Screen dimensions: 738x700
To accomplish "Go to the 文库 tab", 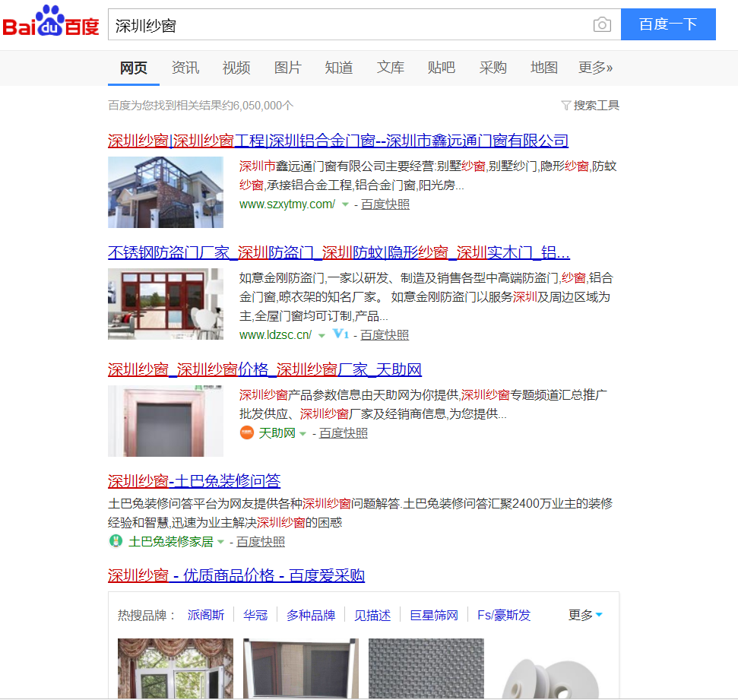I will tap(390, 68).
